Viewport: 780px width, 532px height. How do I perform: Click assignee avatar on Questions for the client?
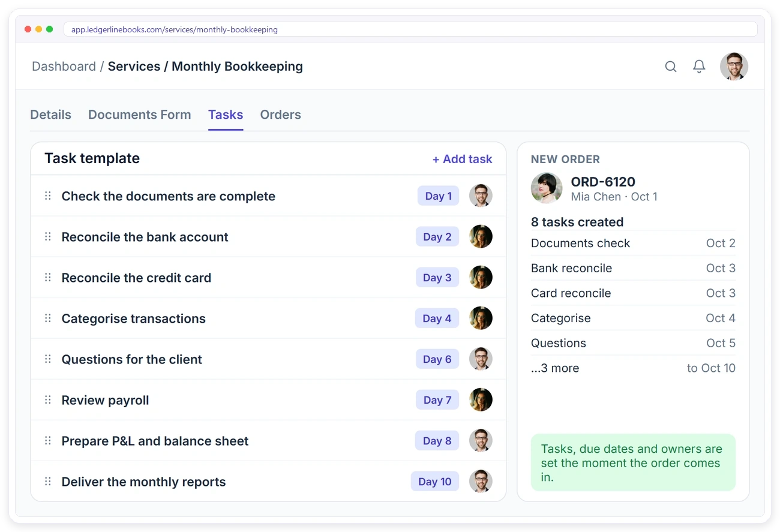[481, 359]
